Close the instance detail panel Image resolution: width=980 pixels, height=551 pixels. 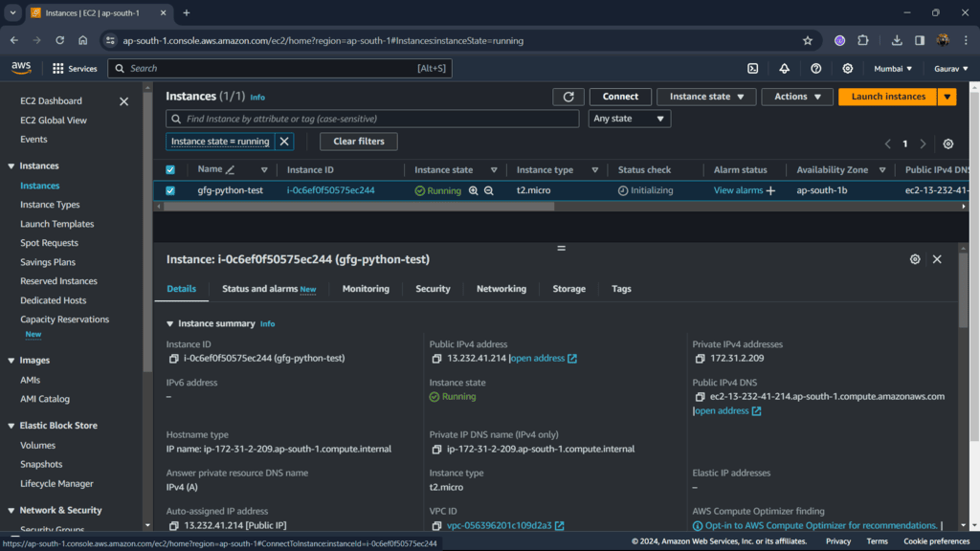coord(937,259)
